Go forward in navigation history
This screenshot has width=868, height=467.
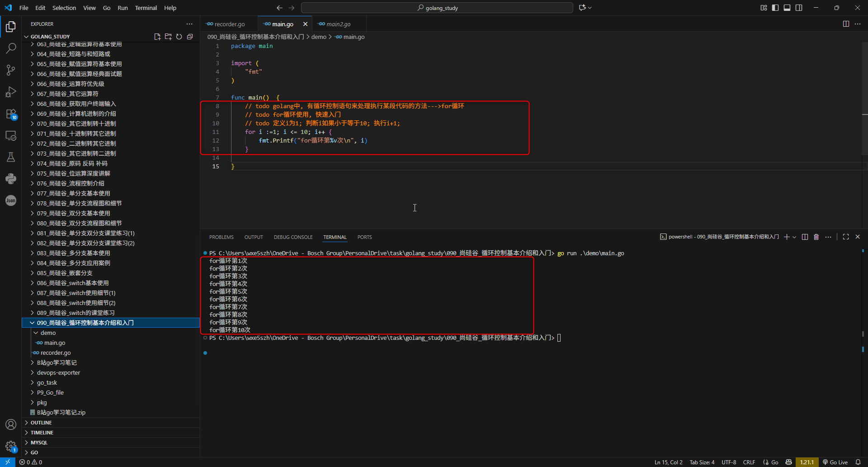[x=291, y=8]
